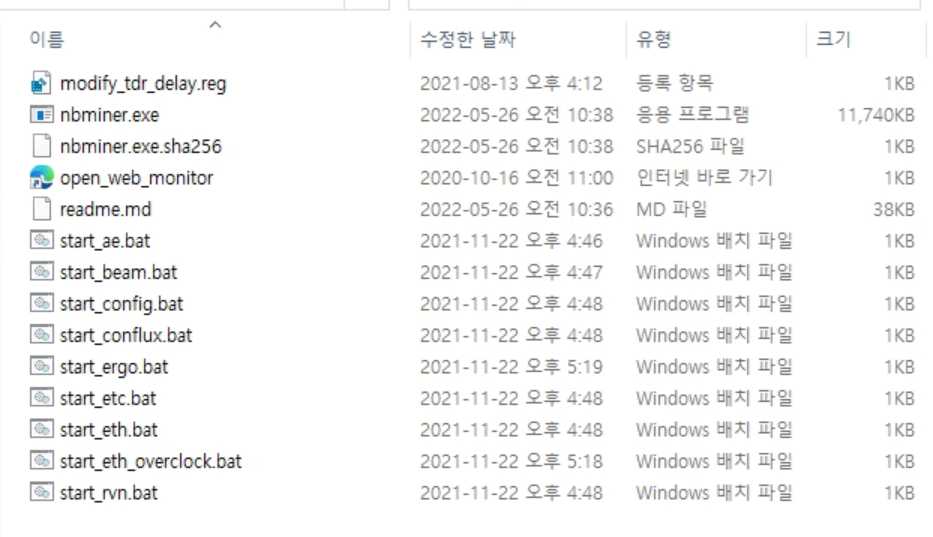Click the modify_tdr_delay.reg registry file icon
933x537 pixels.
(41, 83)
